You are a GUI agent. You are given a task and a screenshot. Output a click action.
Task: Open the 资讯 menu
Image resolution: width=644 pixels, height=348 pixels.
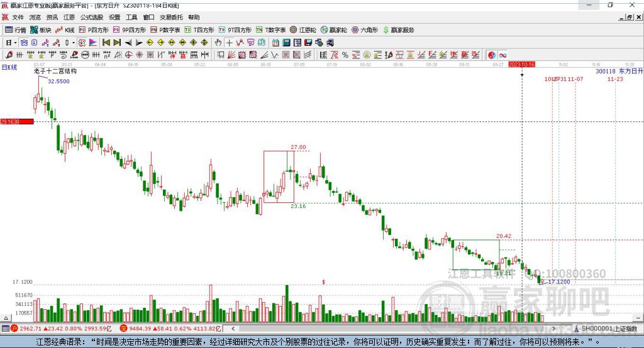52,17
